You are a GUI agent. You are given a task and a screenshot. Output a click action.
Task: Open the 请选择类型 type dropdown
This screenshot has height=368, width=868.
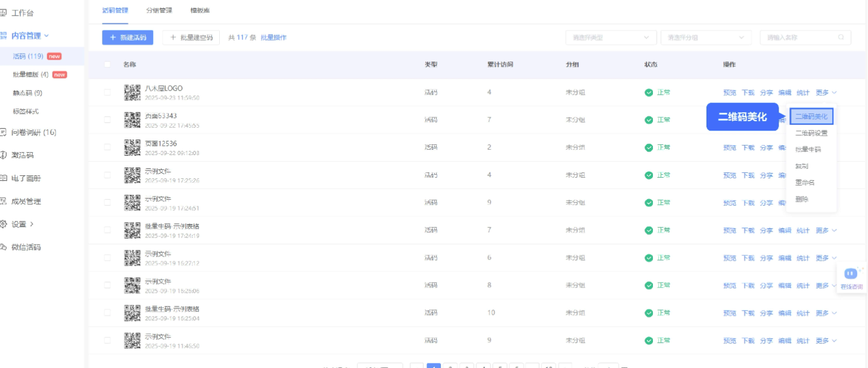pos(611,38)
